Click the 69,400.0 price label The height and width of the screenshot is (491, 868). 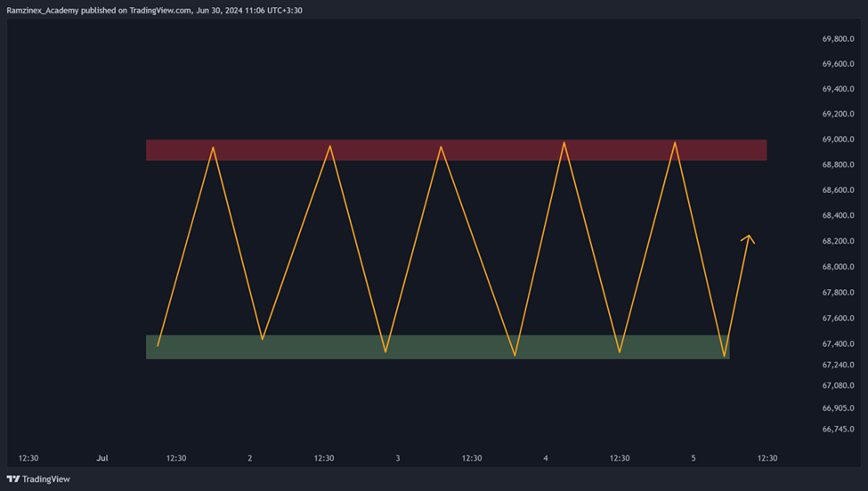[x=838, y=88]
